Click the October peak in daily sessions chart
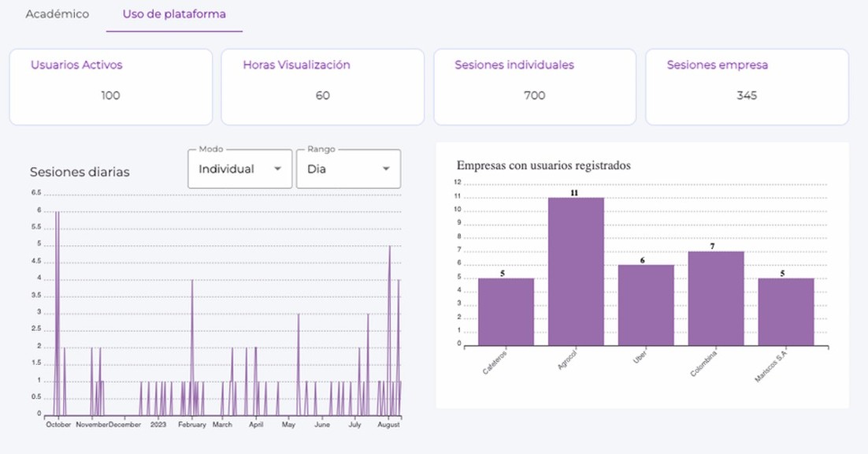This screenshot has width=868, height=454. (x=57, y=213)
